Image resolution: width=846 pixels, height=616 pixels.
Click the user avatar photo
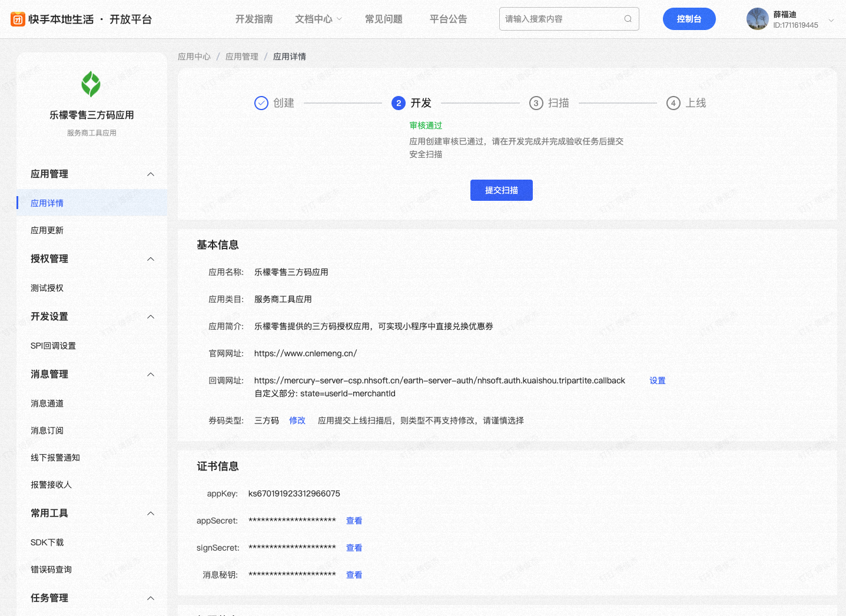point(758,19)
